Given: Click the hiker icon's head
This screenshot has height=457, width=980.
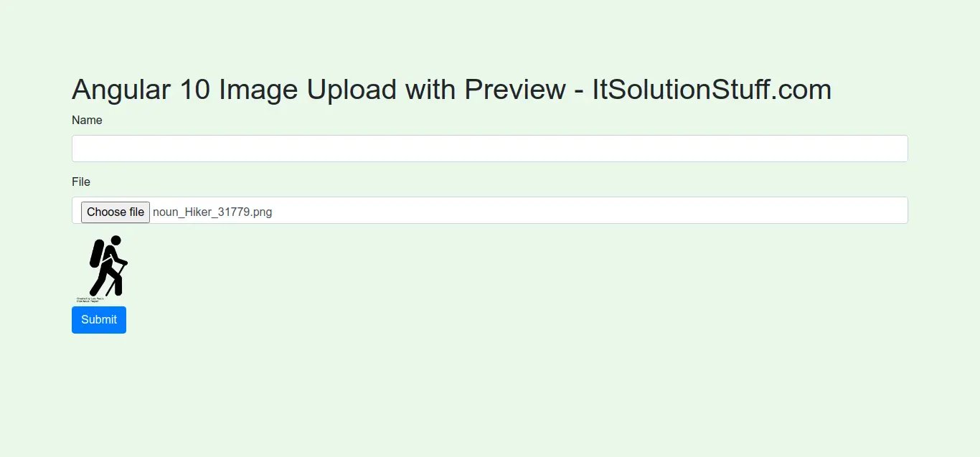Looking at the screenshot, I should click(115, 241).
